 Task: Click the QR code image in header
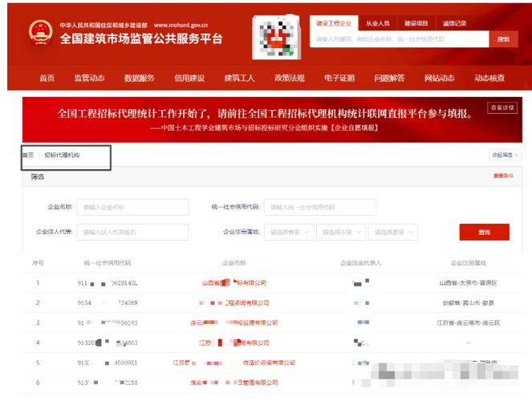[x=277, y=38]
